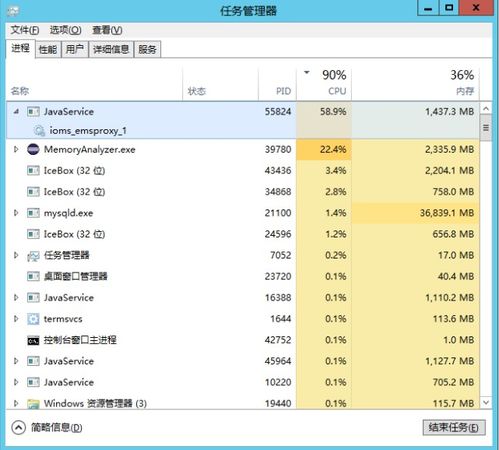The width and height of the screenshot is (499, 450).
Task: Click the JavaService 16388 process icon
Action: pyautogui.click(x=33, y=297)
